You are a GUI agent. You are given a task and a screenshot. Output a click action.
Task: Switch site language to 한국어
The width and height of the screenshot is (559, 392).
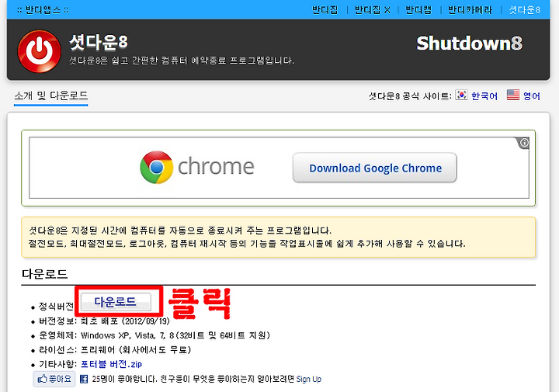[484, 95]
